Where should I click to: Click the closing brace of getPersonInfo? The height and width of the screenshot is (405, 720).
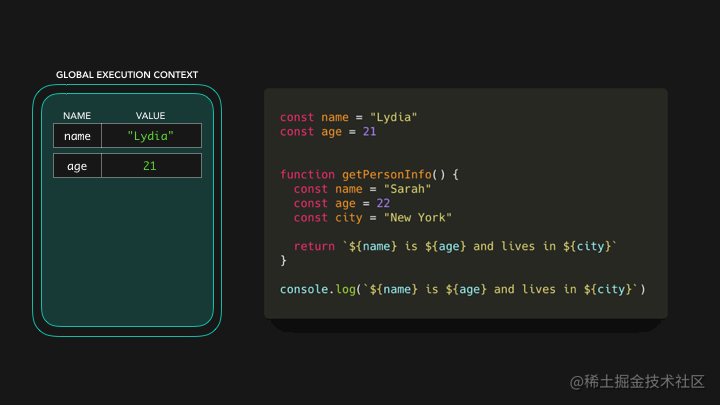pos(283,261)
